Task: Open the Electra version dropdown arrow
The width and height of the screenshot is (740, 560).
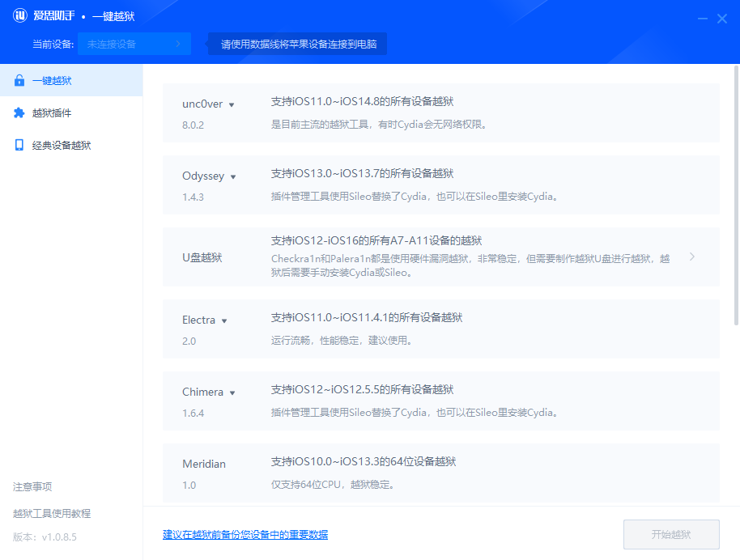Action: tap(225, 320)
